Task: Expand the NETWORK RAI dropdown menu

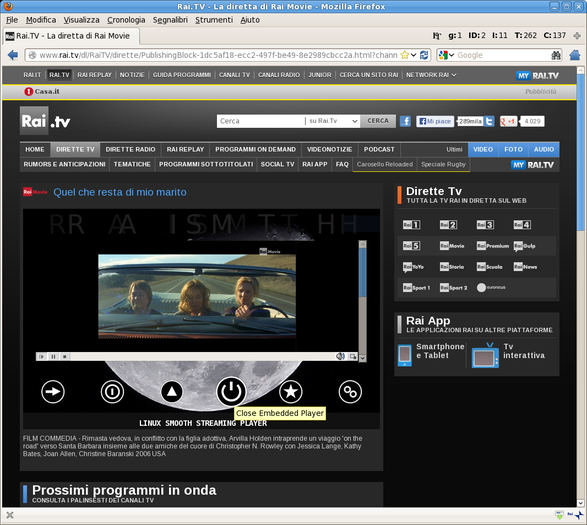Action: point(431,75)
